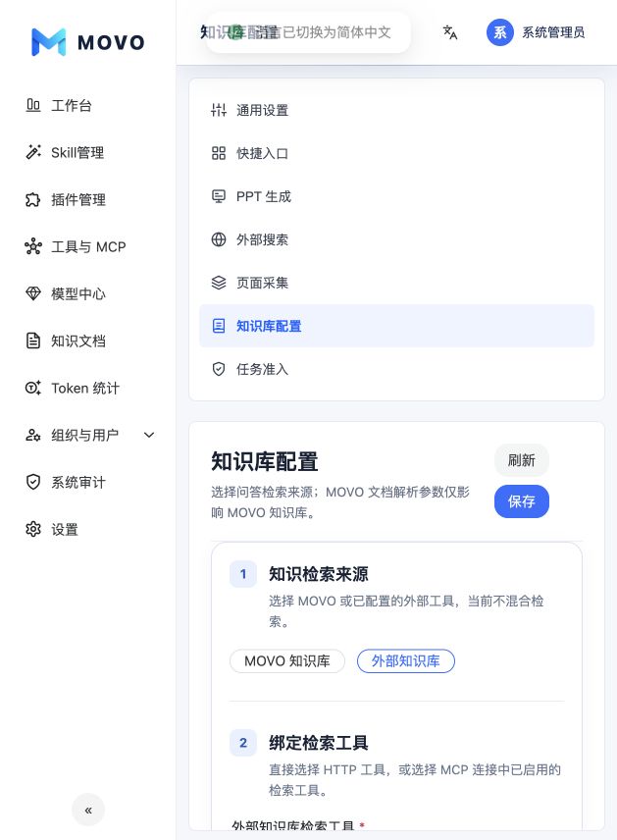
Task: Click the blue 保存 button
Action: tap(521, 501)
